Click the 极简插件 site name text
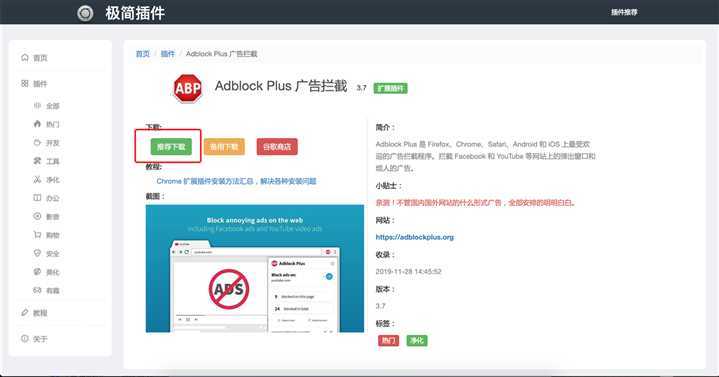The height and width of the screenshot is (377, 719). 135,13
